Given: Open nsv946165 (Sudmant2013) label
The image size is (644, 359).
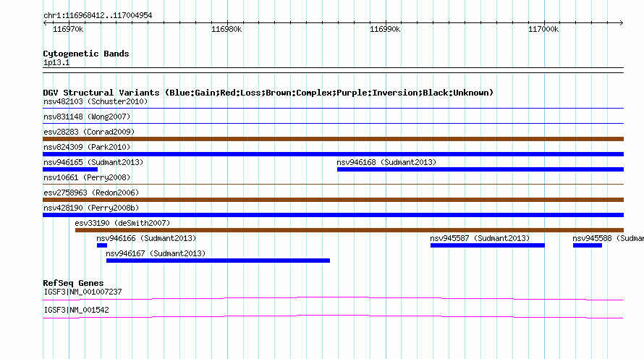Looking at the screenshot, I should pyautogui.click(x=93, y=162).
